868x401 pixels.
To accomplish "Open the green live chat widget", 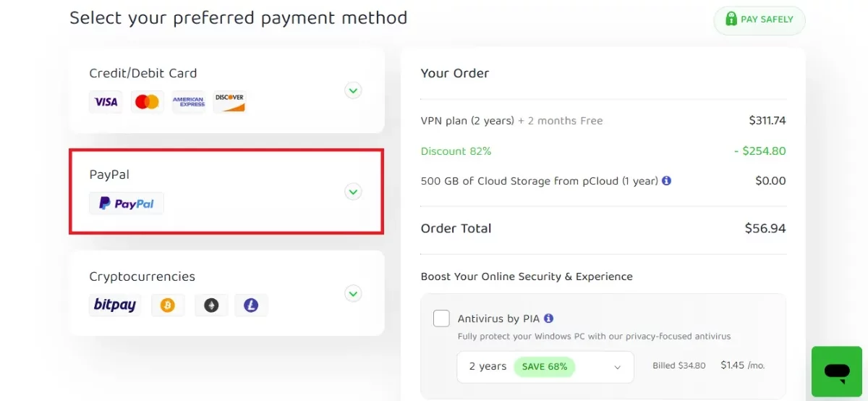I will [837, 371].
